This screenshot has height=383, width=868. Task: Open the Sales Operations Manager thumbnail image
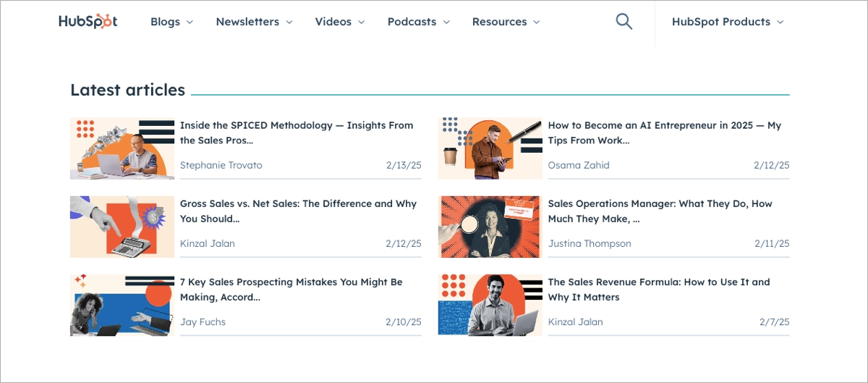click(490, 227)
